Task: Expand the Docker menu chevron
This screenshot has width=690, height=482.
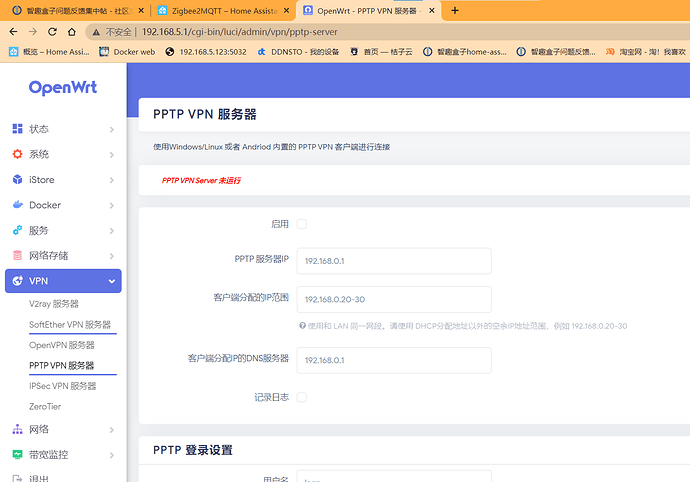Action: tap(112, 205)
